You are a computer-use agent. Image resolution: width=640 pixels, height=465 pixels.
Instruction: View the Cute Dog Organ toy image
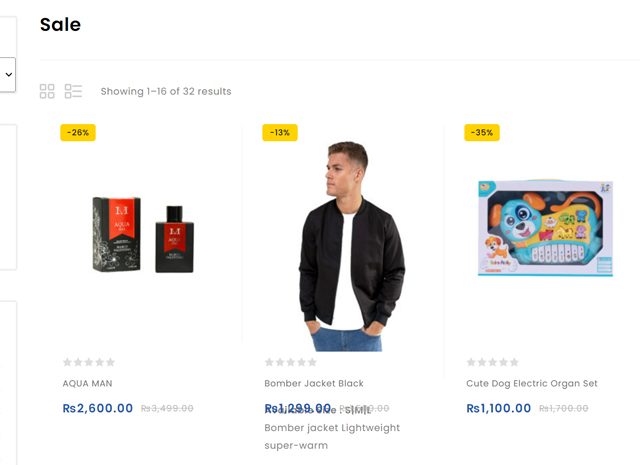tap(545, 230)
